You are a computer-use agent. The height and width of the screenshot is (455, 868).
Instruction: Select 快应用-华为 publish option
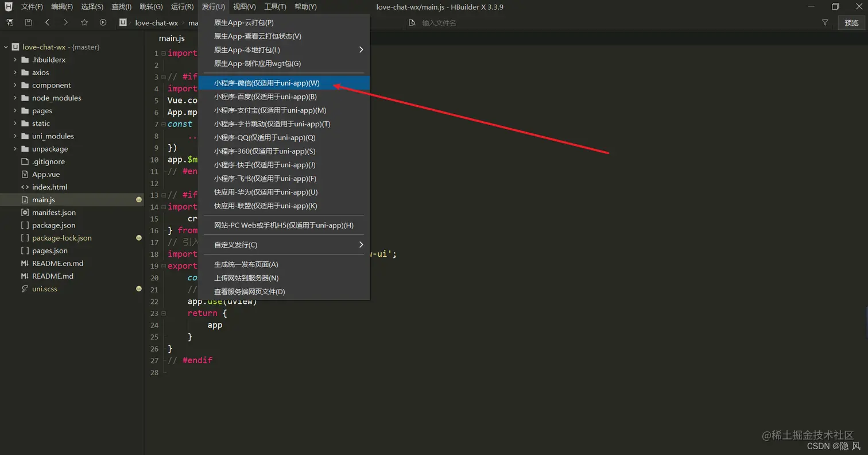click(284, 192)
